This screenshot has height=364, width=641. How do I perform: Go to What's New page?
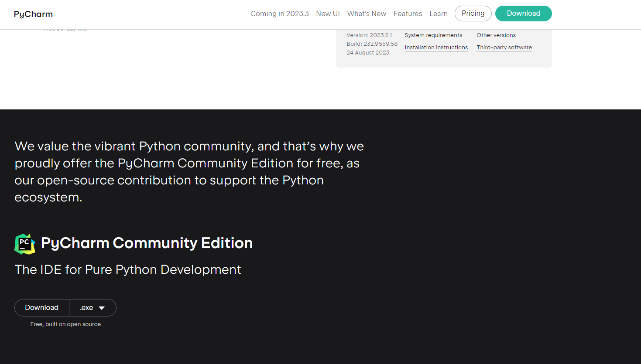pyautogui.click(x=367, y=14)
